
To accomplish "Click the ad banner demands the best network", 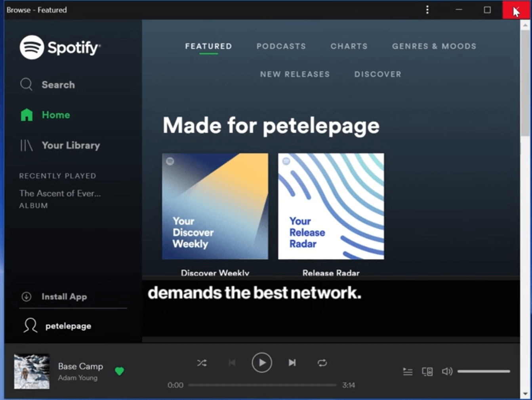I will 331,308.
